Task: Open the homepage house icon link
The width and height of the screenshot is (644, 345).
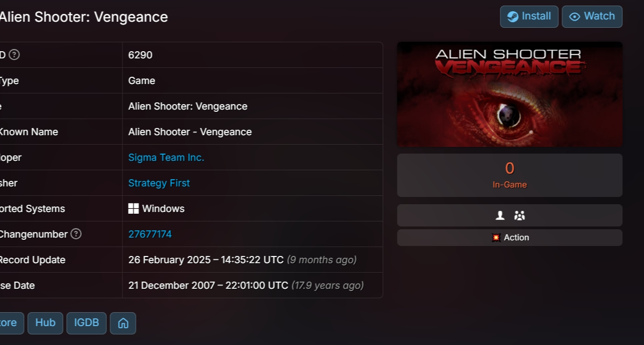Action: coord(123,323)
